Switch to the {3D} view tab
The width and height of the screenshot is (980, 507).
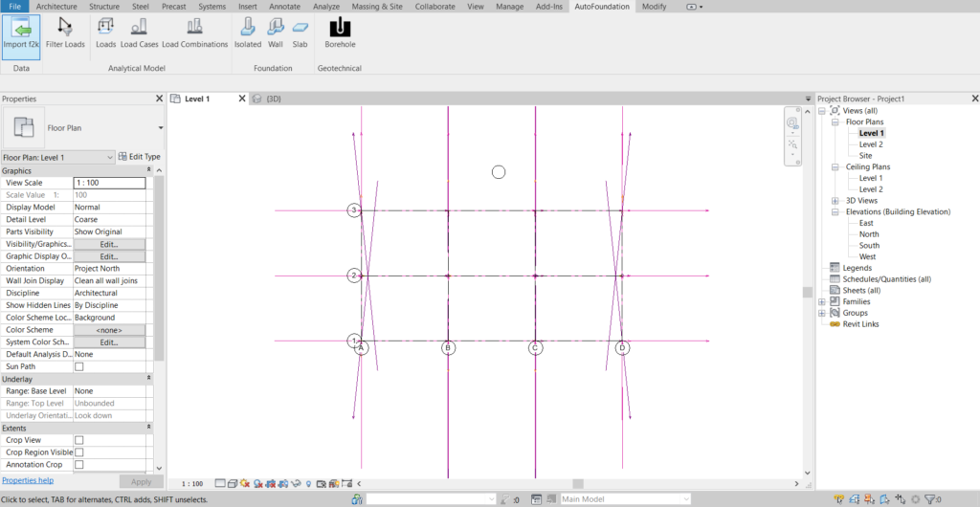(x=273, y=99)
